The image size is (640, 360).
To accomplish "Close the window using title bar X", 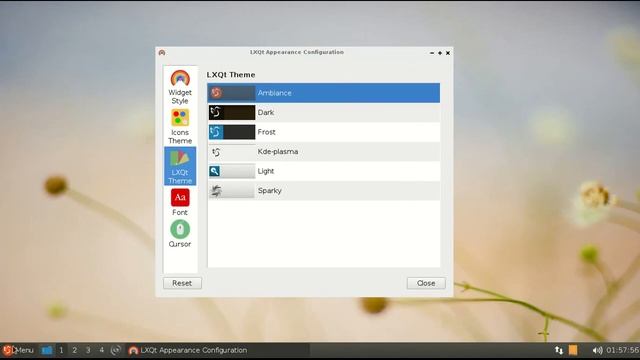I will tap(448, 53).
